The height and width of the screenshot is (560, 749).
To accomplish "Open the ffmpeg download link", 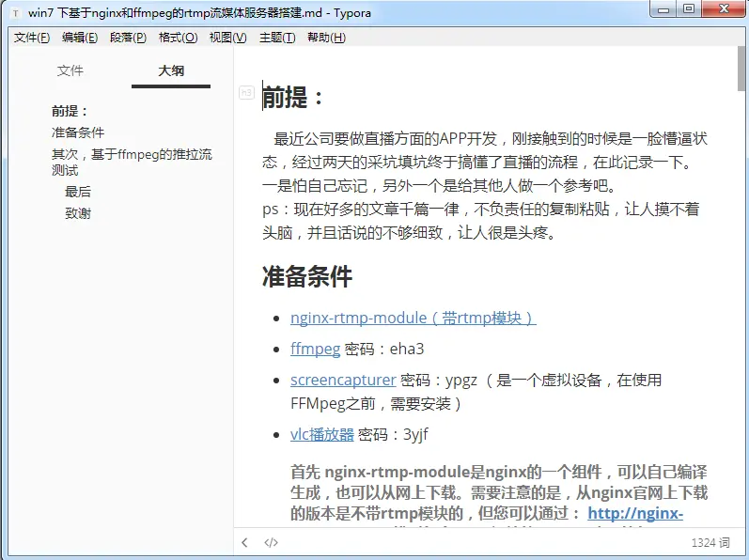I will tap(315, 349).
